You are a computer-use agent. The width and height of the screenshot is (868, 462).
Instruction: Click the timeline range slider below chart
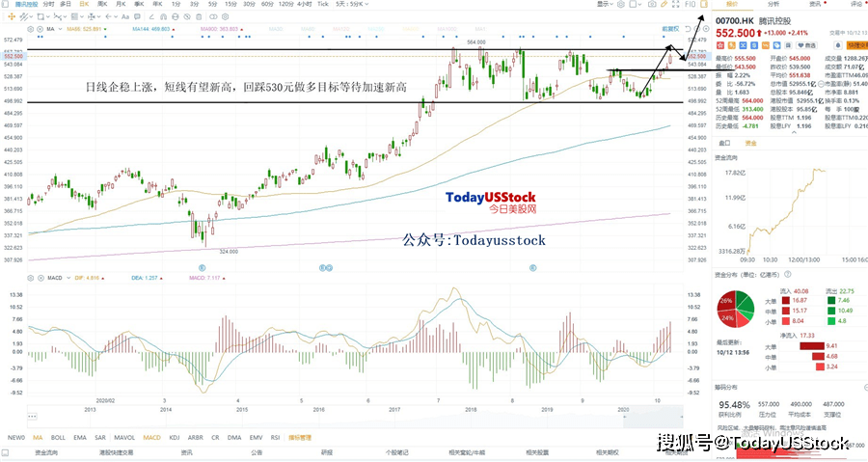click(x=355, y=416)
